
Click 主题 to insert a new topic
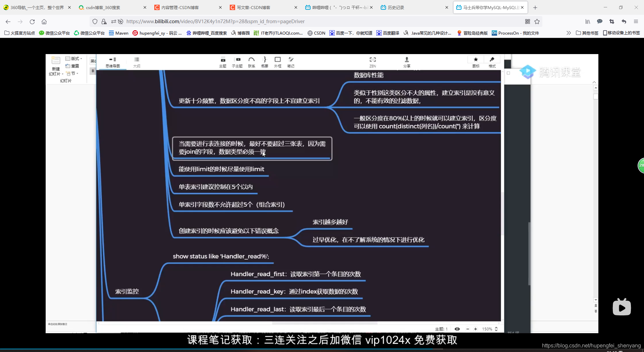tap(222, 62)
